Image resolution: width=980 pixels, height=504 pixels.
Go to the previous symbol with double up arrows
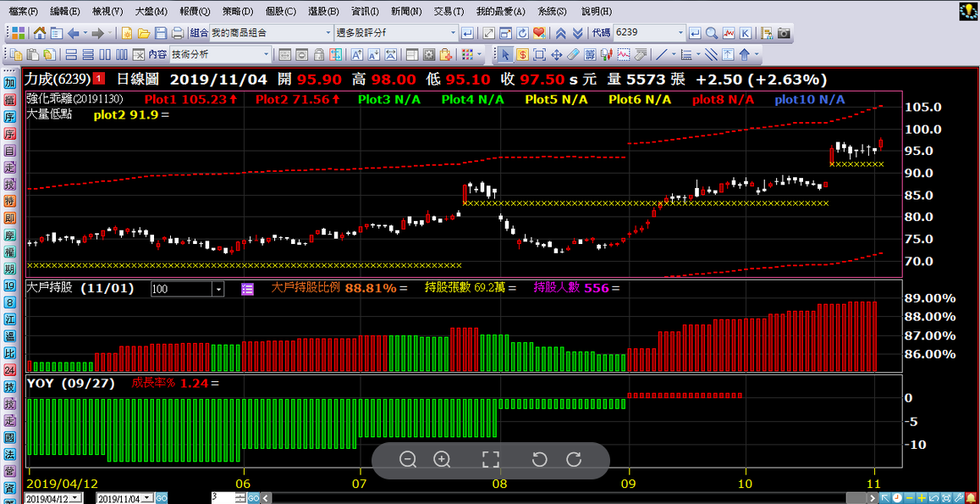tap(560, 33)
